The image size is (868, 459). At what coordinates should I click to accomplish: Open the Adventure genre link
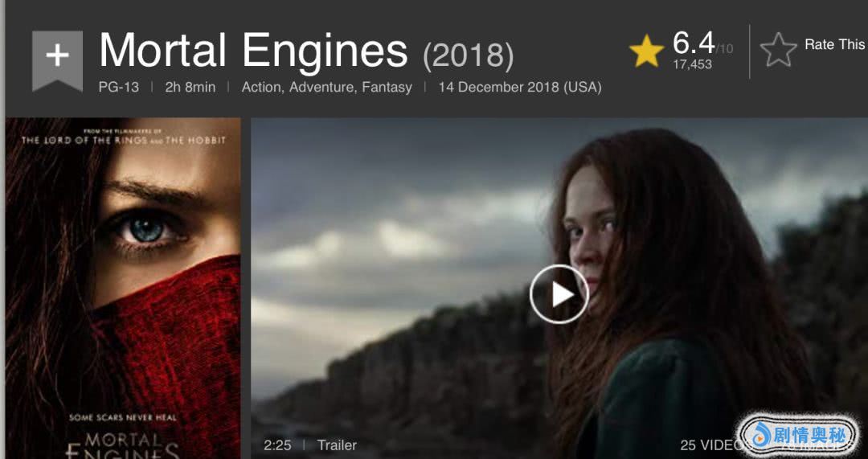[323, 88]
